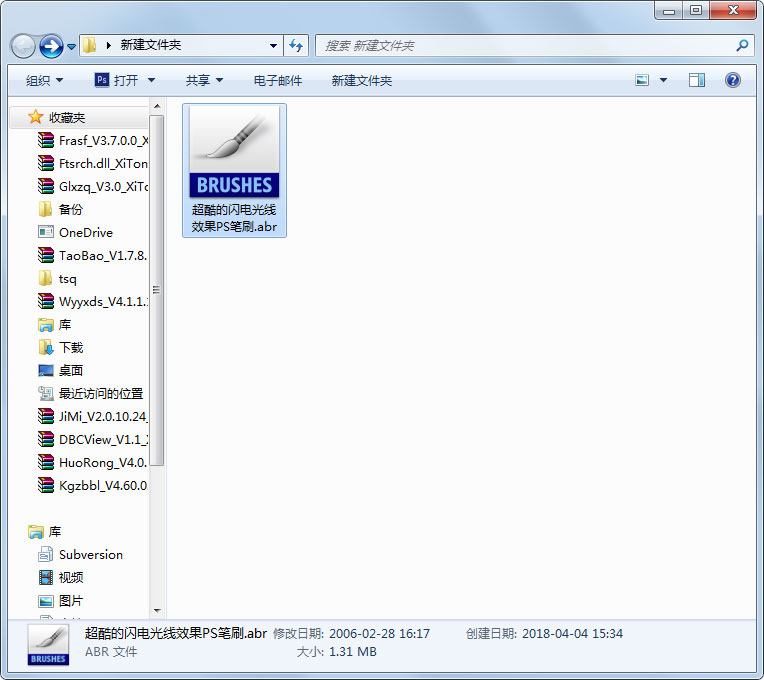This screenshot has height=680, width=764.
Task: Expand the address bar breadcrumb arrow
Action: pos(109,45)
